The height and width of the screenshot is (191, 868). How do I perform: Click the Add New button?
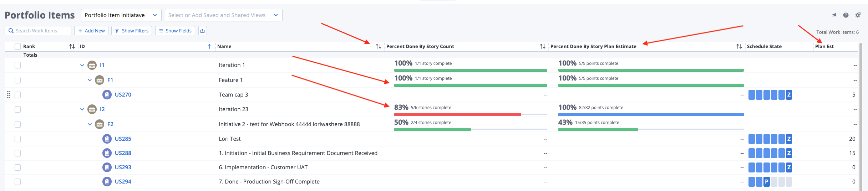pos(91,31)
